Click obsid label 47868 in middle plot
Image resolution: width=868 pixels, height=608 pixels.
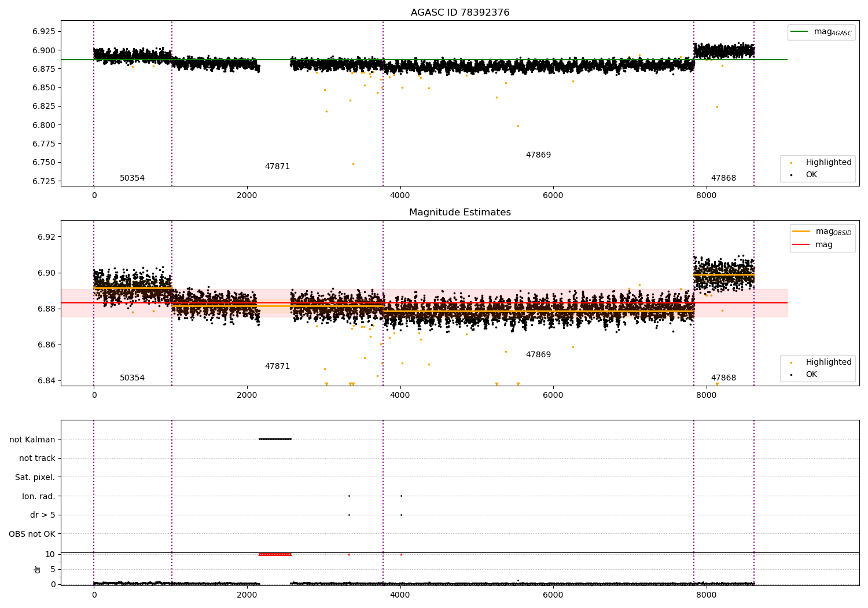tap(724, 378)
